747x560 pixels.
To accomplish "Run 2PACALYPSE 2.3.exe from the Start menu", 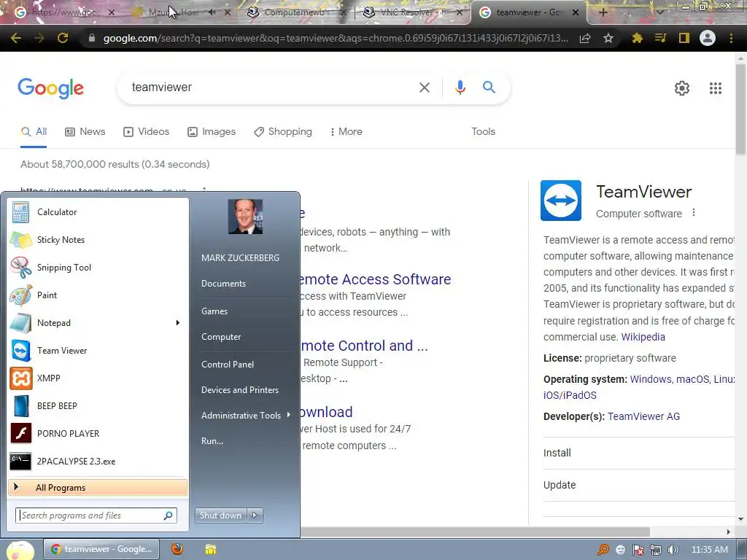I will [x=98, y=461].
